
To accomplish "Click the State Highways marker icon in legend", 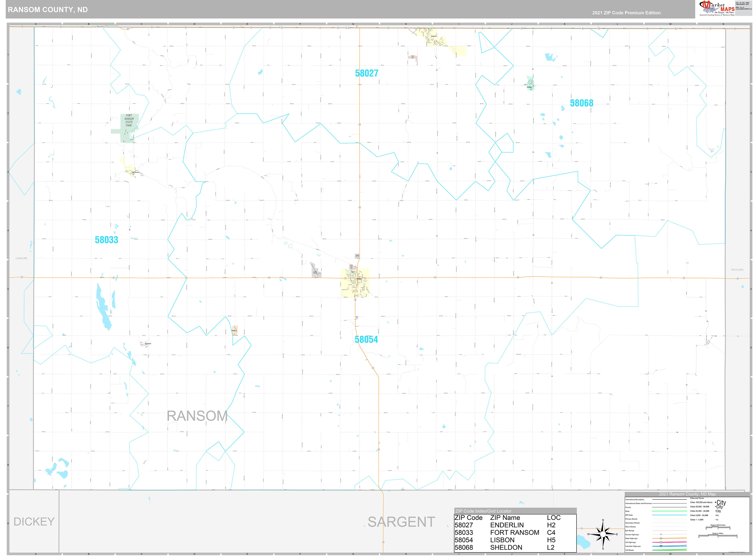I will 661,538.
